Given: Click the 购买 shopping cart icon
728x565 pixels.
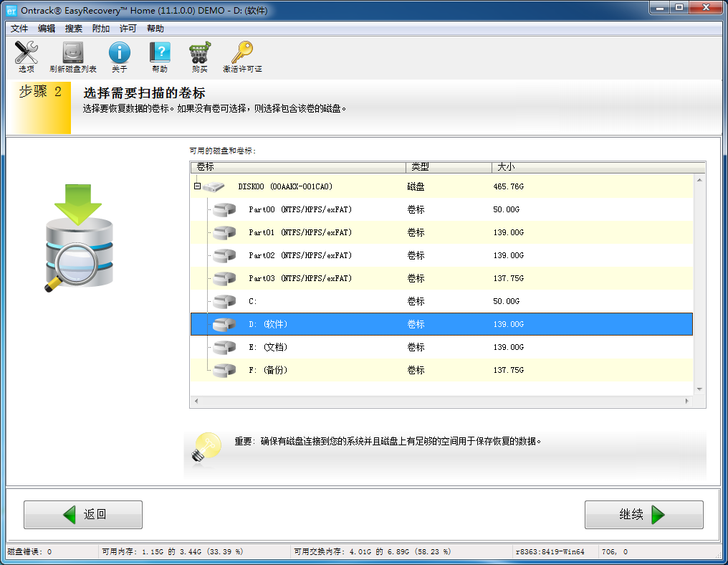Looking at the screenshot, I should click(x=199, y=53).
